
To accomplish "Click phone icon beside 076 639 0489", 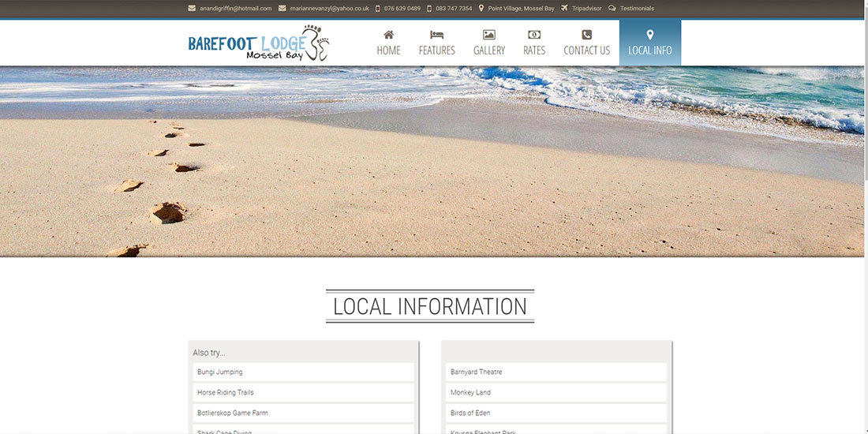I will (377, 9).
